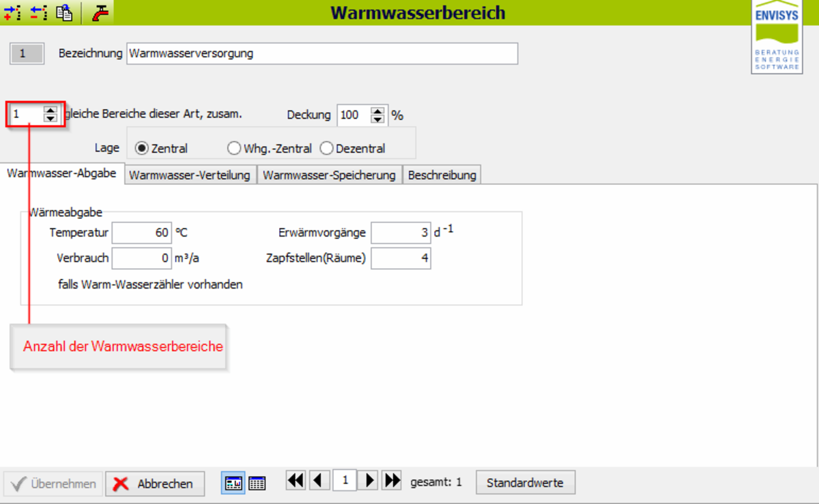This screenshot has height=504, width=819.
Task: Select the Whg.-Zentral radio option
Action: [x=234, y=148]
